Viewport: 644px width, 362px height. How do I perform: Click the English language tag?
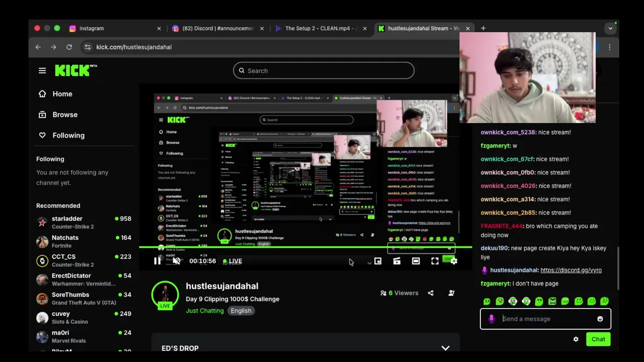click(x=241, y=311)
